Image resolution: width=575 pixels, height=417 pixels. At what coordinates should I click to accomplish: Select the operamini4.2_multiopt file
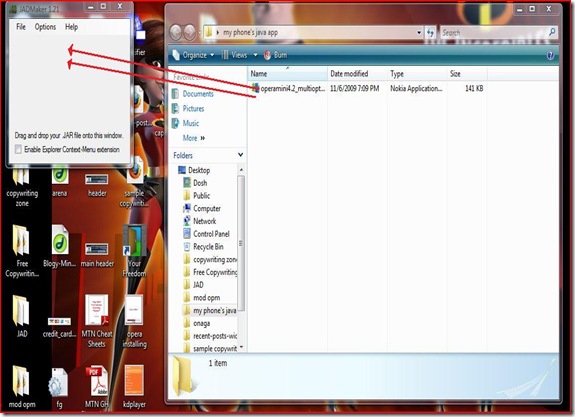(288, 88)
